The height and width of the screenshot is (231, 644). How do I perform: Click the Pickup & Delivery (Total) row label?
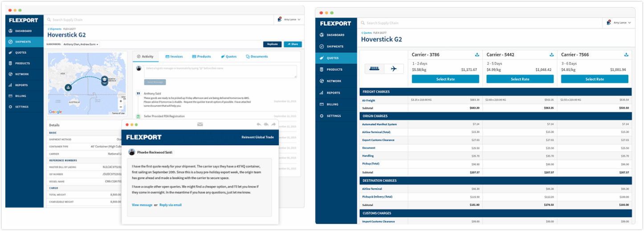pos(378,197)
